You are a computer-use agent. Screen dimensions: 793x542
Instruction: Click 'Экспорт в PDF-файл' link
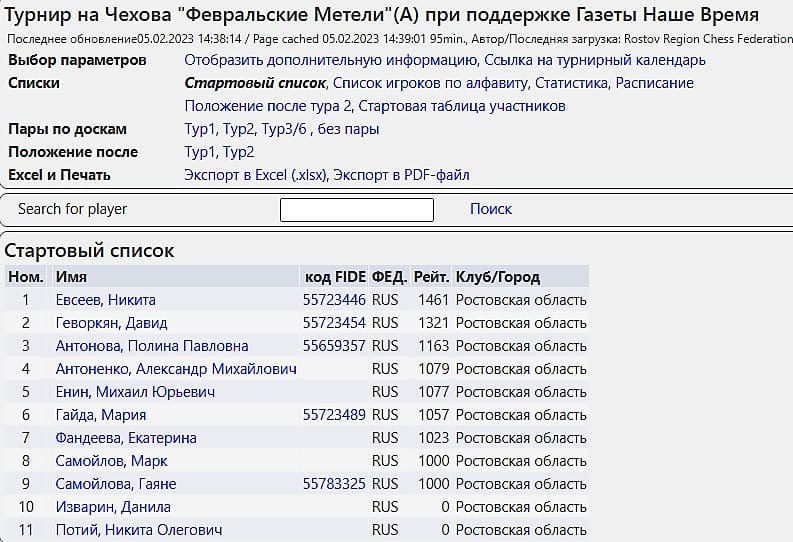click(401, 175)
